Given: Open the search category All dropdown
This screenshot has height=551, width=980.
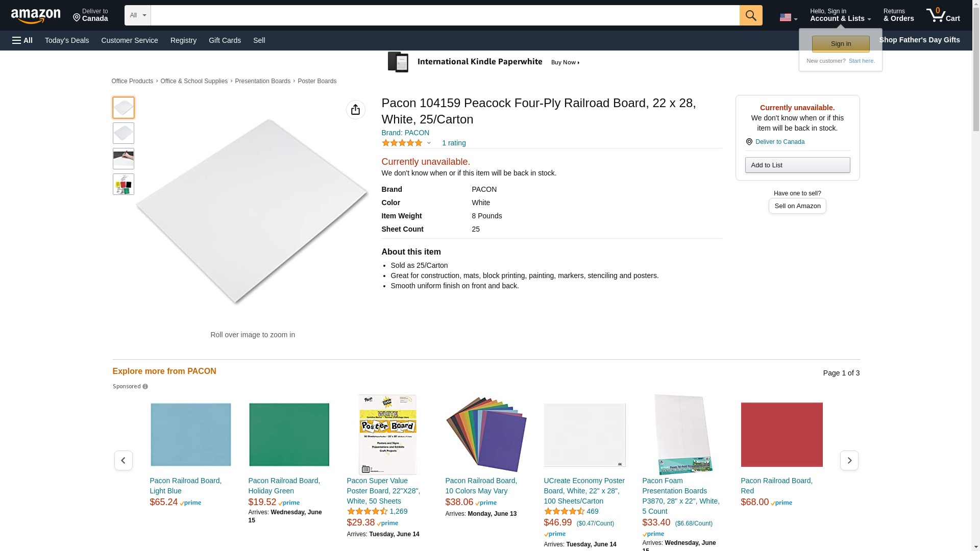Looking at the screenshot, I should [137, 15].
